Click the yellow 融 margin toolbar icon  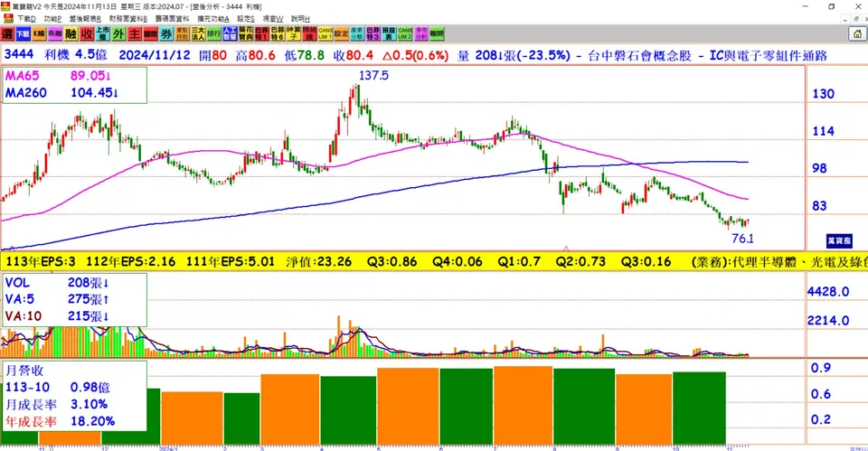point(71,33)
